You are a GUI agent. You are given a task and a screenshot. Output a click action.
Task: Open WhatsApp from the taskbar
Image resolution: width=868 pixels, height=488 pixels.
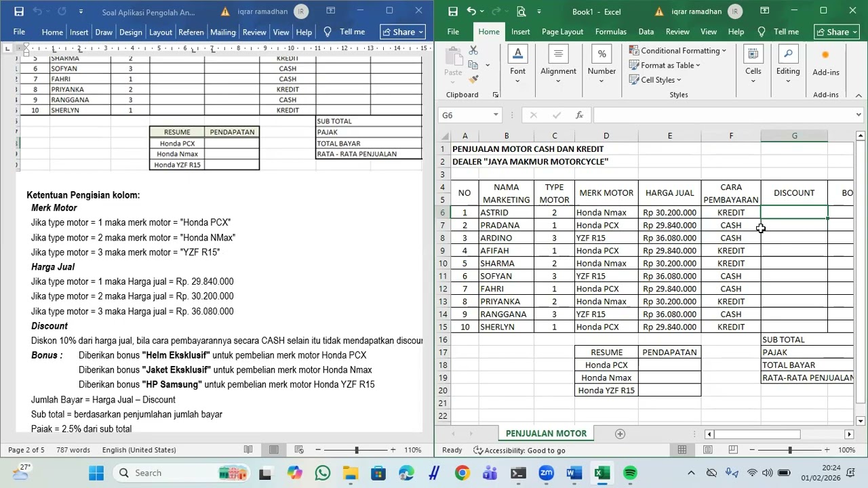tap(322, 473)
